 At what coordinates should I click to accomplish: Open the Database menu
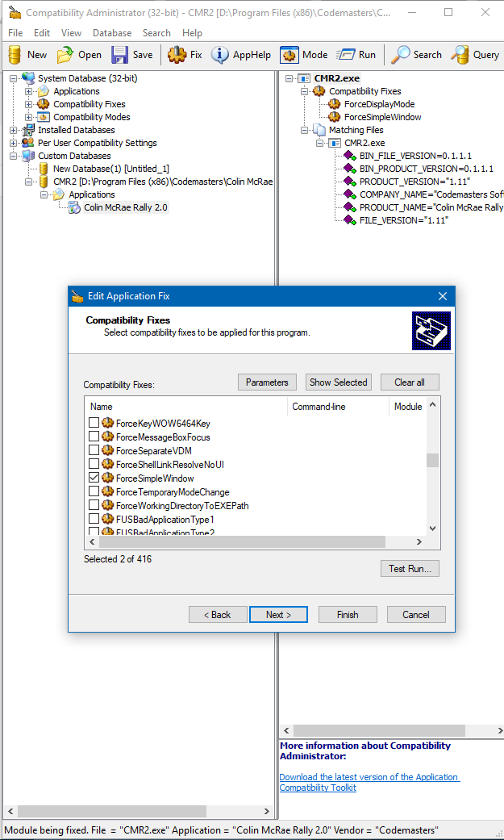pos(112,32)
